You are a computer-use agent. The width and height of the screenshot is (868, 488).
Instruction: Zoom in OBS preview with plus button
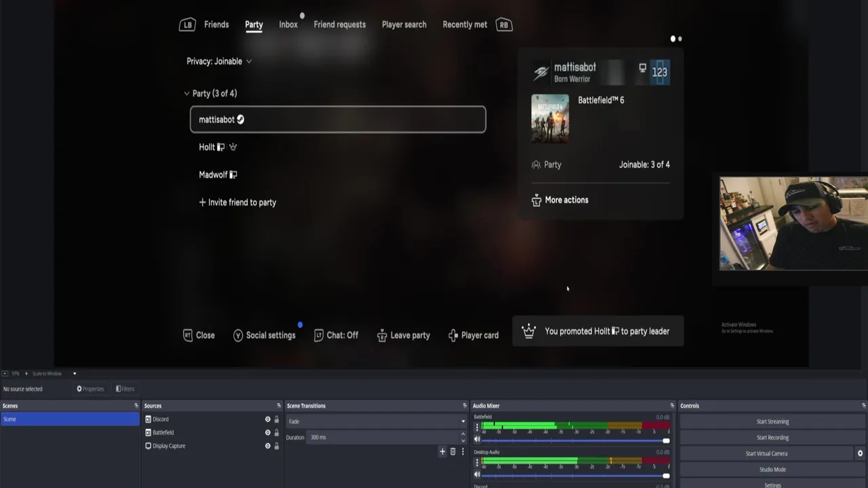click(x=26, y=373)
